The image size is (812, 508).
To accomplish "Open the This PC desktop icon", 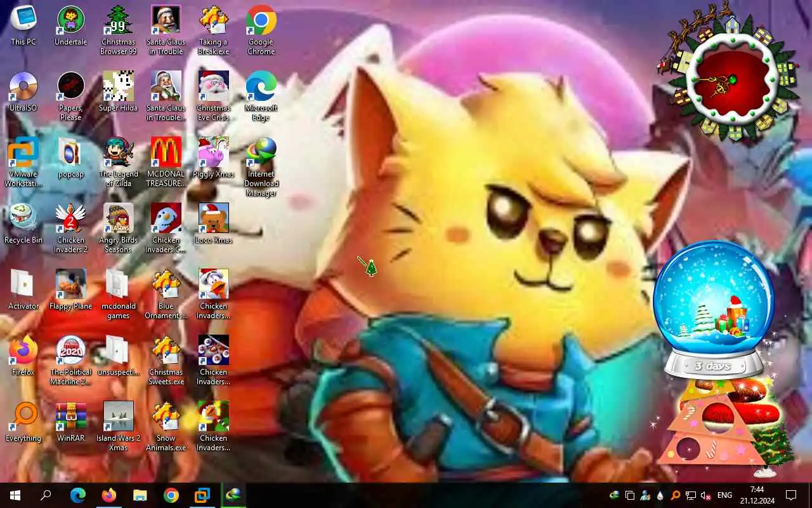I will click(23, 26).
